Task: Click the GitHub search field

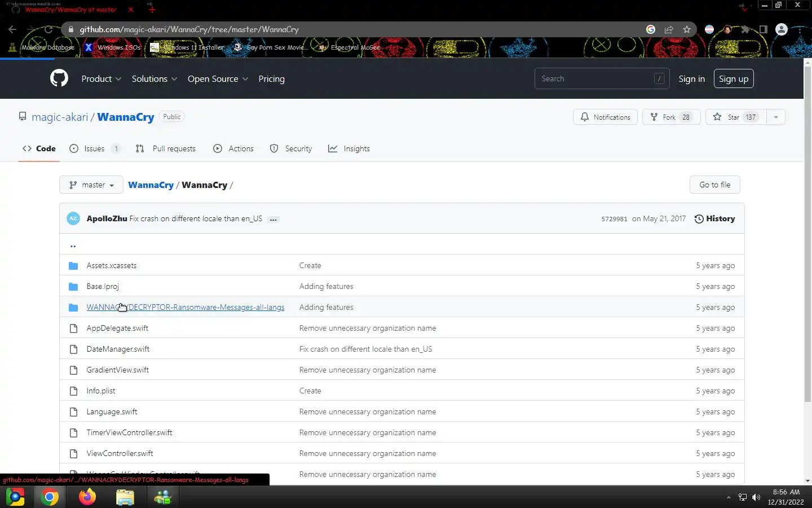Action: 602,78
